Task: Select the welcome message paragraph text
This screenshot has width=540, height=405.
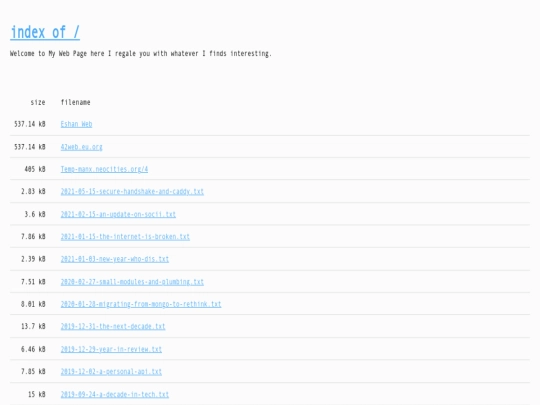Action: click(x=141, y=54)
